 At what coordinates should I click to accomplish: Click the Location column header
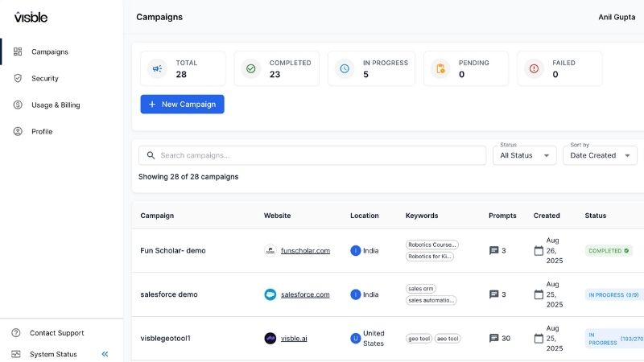coord(365,216)
